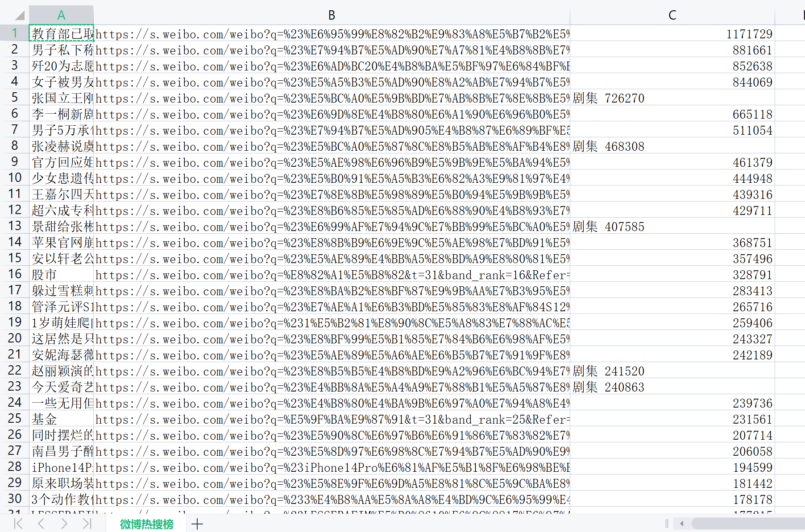Screen dimensions: 805x532
Task: Click cell with value 511054
Action: pos(672,130)
